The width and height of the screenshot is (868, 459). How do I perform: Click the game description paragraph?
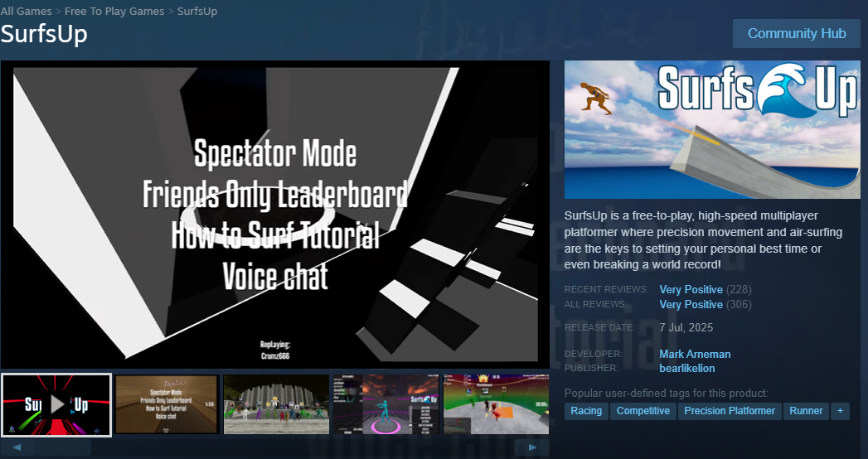[704, 240]
